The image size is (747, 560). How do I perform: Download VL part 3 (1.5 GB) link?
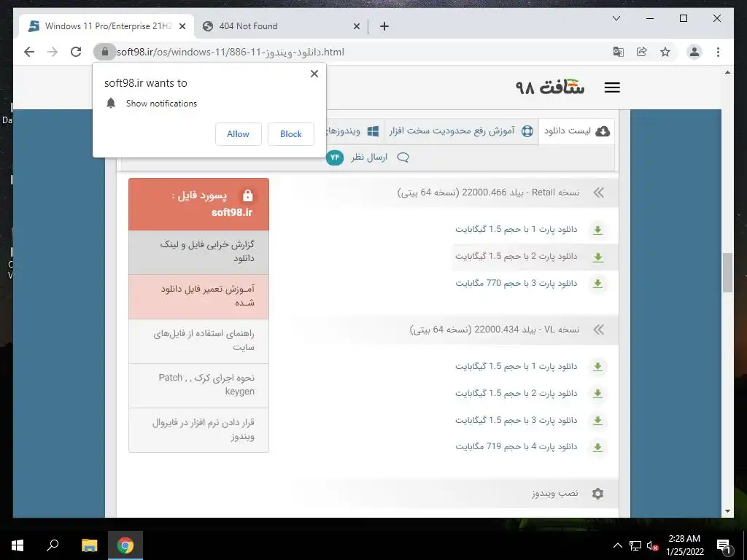tap(516, 420)
